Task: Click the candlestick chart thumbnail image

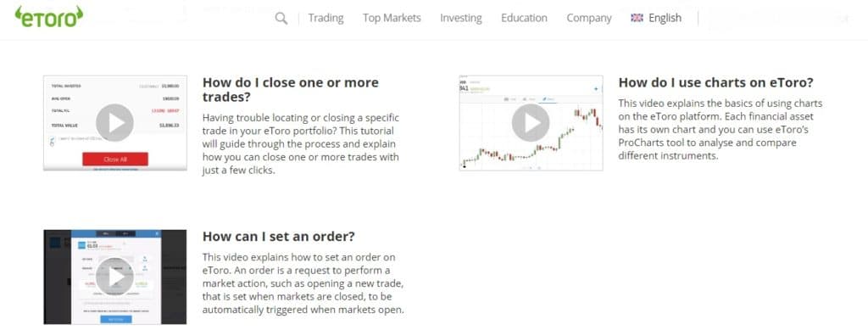Action: 531,122
